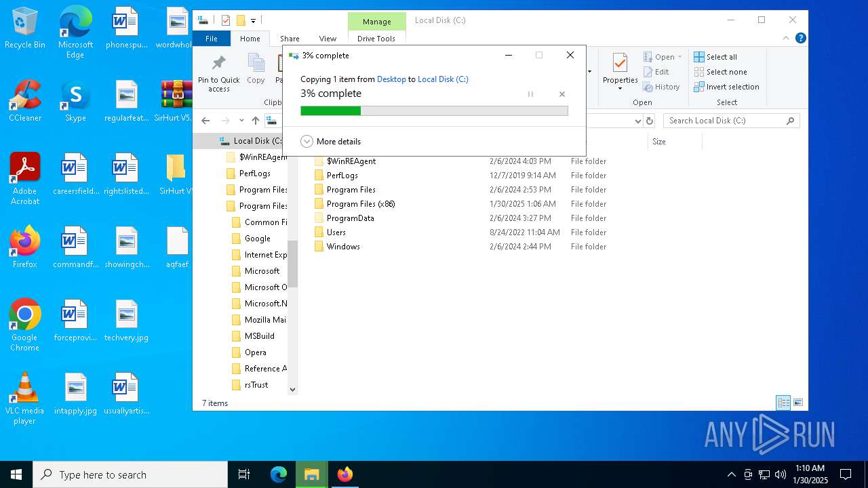
Task: Select Opera folder in navigation tree
Action: tap(255, 352)
